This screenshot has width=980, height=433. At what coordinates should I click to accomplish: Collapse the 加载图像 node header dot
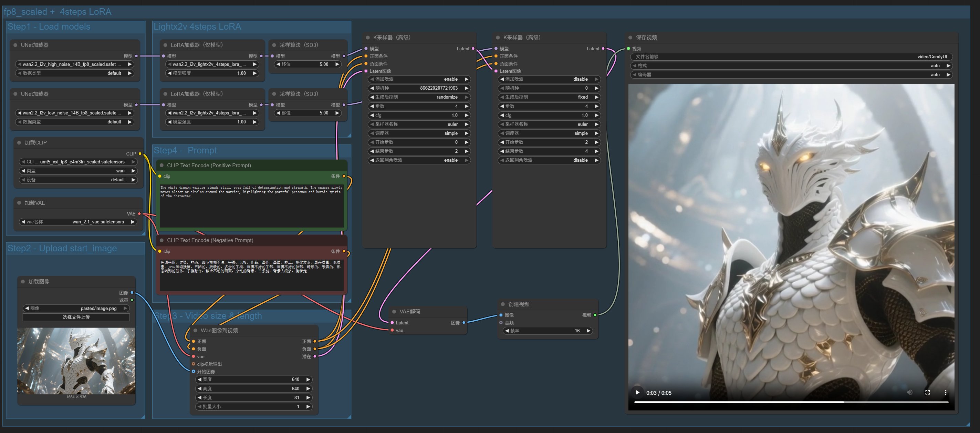click(23, 281)
